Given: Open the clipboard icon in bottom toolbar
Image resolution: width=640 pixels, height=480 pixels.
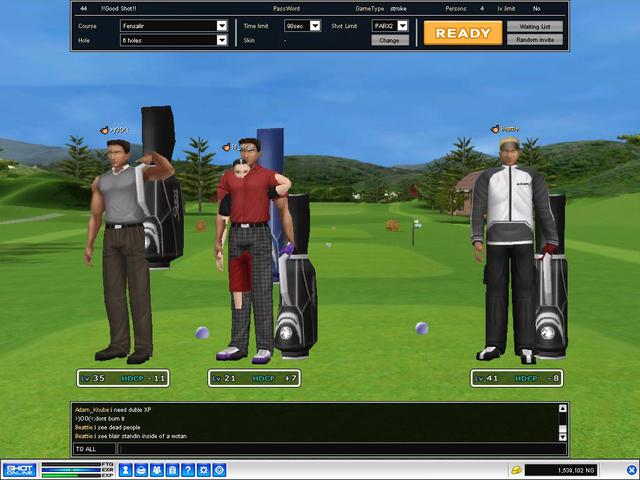Looking at the screenshot, I should point(173,469).
